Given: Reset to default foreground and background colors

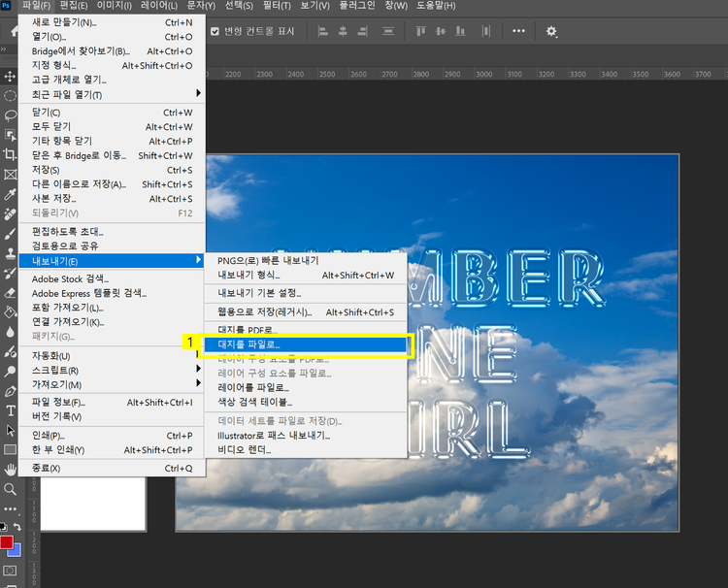Looking at the screenshot, I should (x=3, y=527).
